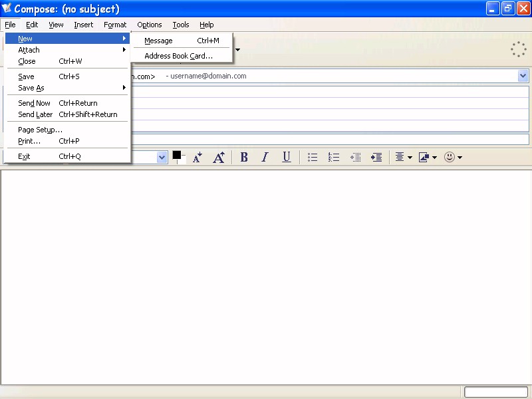
Task: Click the Italic formatting icon
Action: pos(265,157)
